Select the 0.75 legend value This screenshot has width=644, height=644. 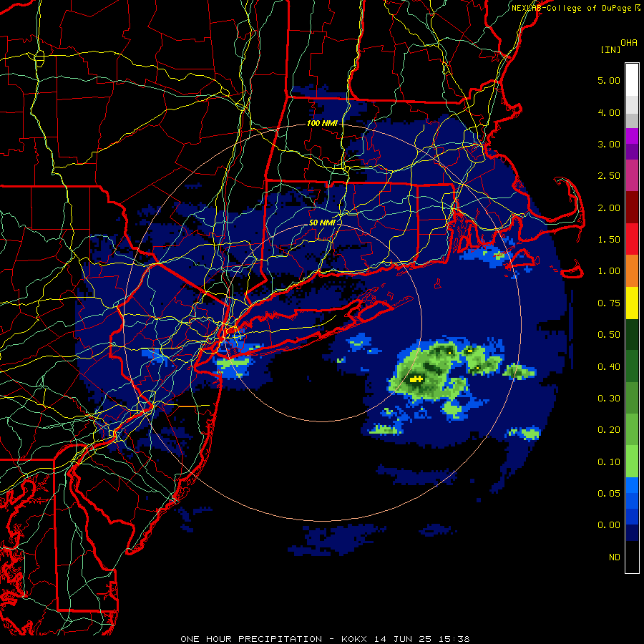click(609, 303)
